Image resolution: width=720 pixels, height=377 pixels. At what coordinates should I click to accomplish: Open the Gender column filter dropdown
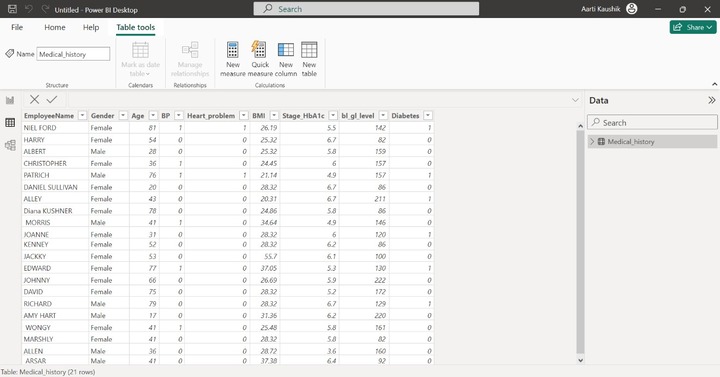(x=123, y=115)
